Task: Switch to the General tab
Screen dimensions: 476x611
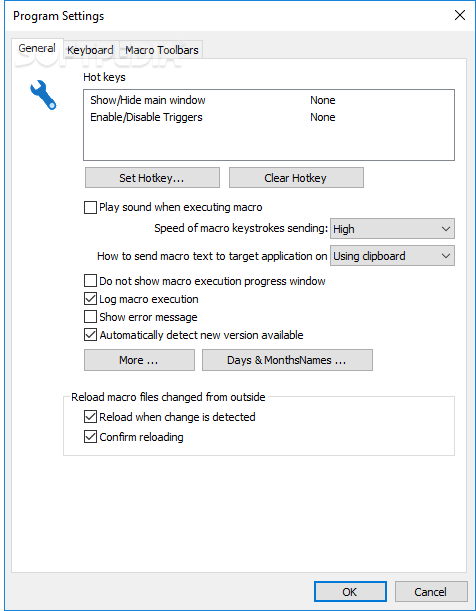Action: click(37, 48)
